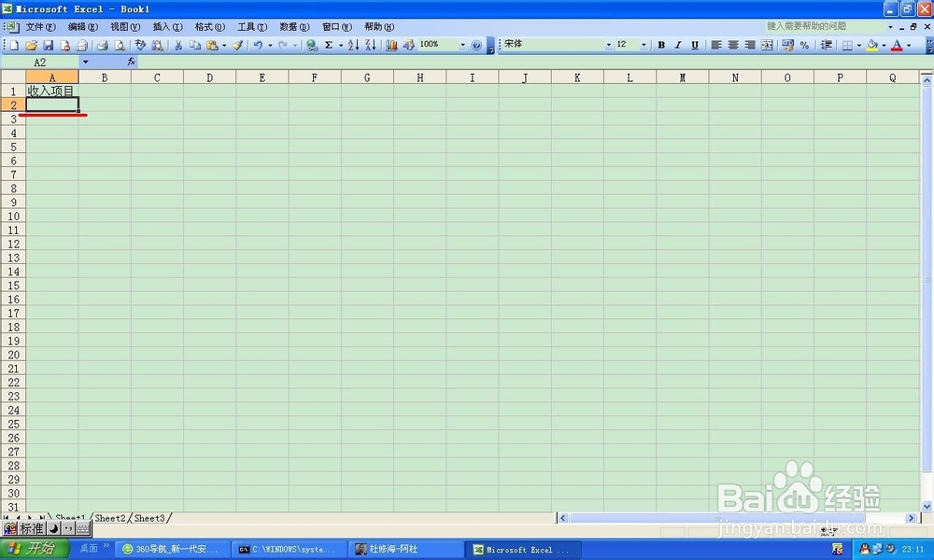Image resolution: width=934 pixels, height=560 pixels.
Task: Create a new blank workbook
Action: pyautogui.click(x=14, y=45)
